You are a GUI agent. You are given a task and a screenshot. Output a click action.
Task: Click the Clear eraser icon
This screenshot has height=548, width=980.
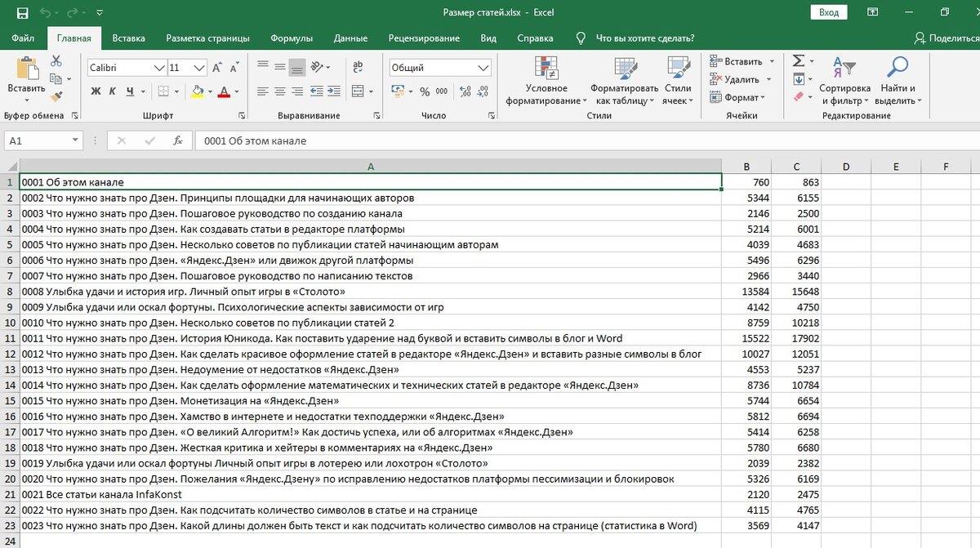tap(799, 97)
